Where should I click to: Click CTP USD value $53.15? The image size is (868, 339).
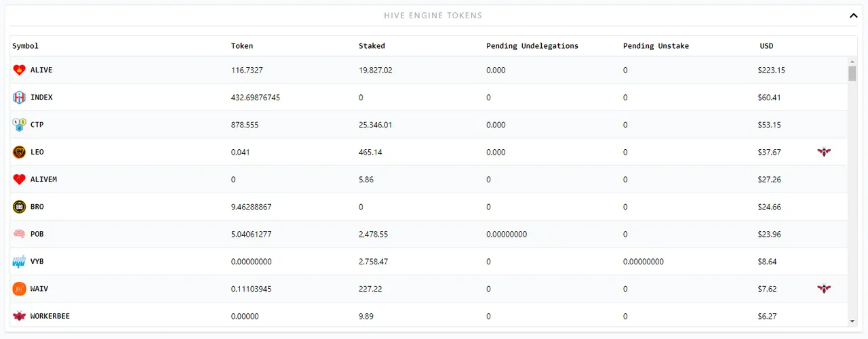click(x=770, y=125)
